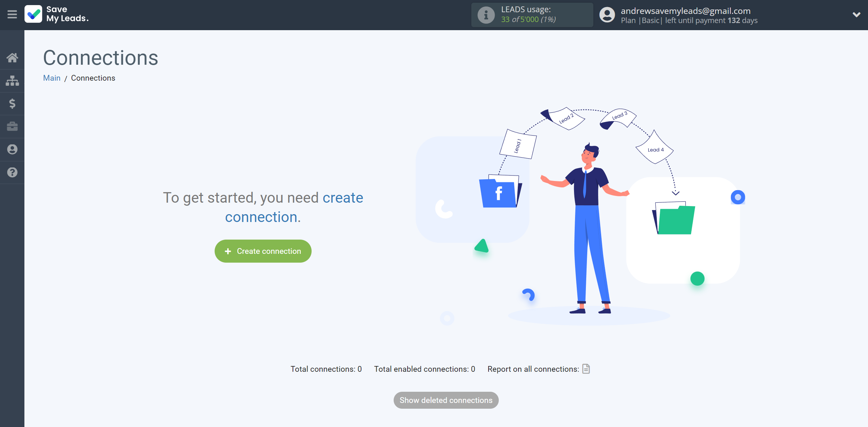Toggle the hamburger navigation menu

pyautogui.click(x=12, y=14)
